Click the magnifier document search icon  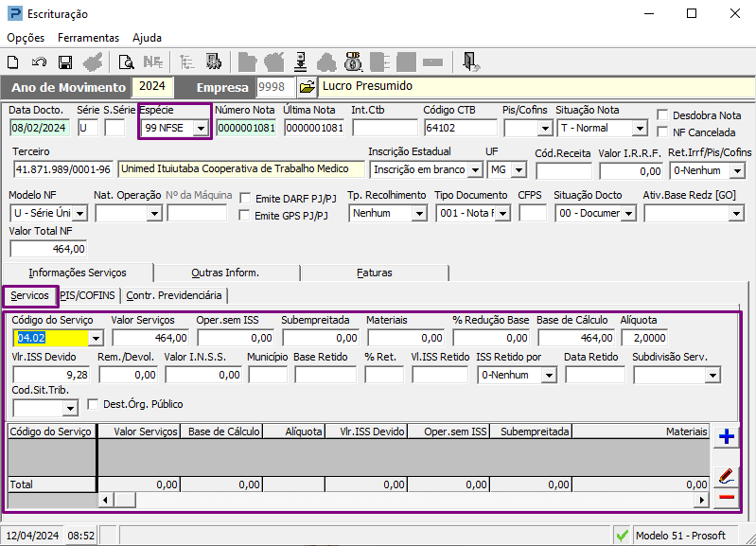(x=126, y=62)
